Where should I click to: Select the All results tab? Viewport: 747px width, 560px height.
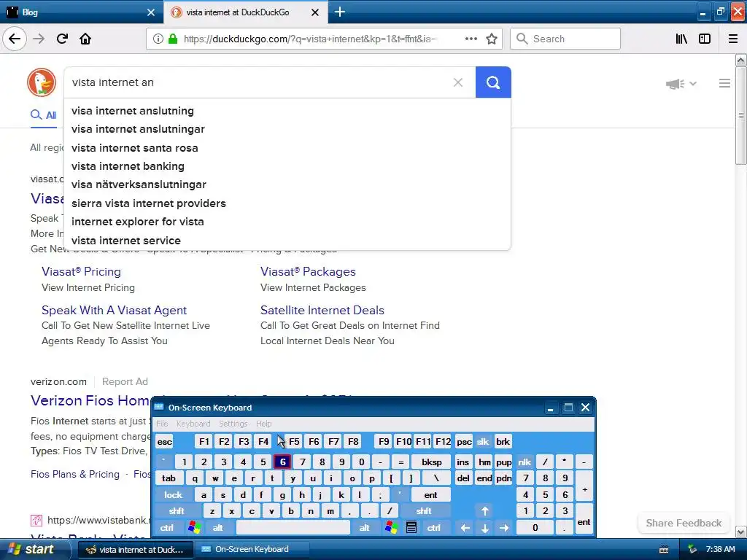pyautogui.click(x=44, y=114)
